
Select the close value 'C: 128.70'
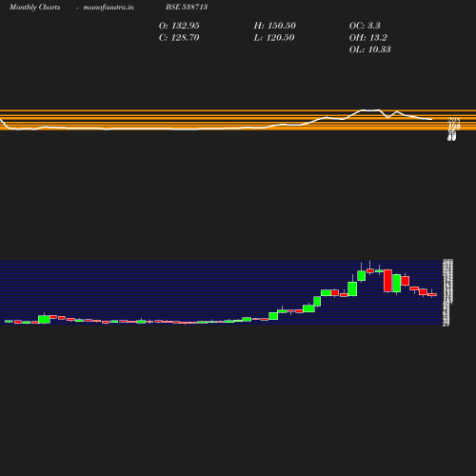pyautogui.click(x=179, y=38)
